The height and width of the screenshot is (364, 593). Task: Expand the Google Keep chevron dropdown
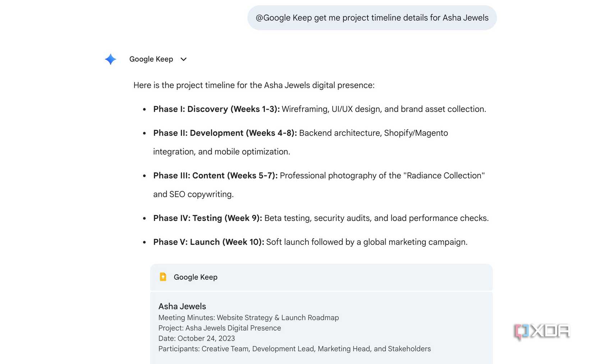coord(184,59)
